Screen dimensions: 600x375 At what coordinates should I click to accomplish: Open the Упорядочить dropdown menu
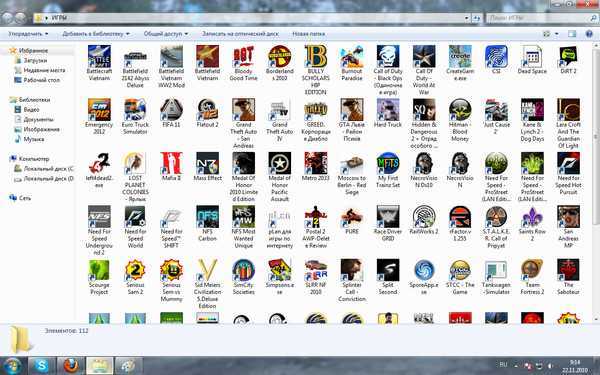[x=28, y=34]
